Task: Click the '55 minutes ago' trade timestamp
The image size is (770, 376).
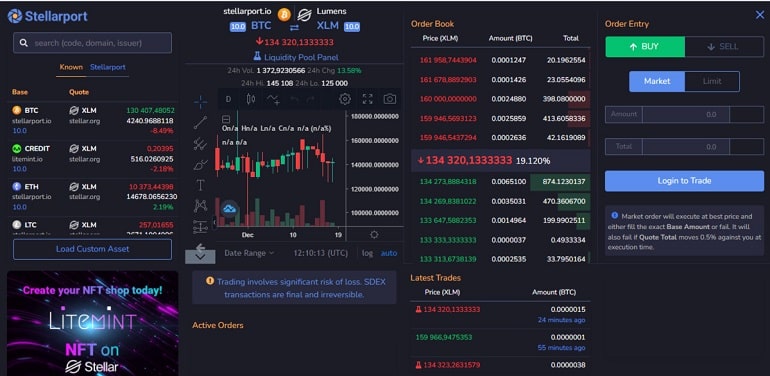Action: point(561,348)
